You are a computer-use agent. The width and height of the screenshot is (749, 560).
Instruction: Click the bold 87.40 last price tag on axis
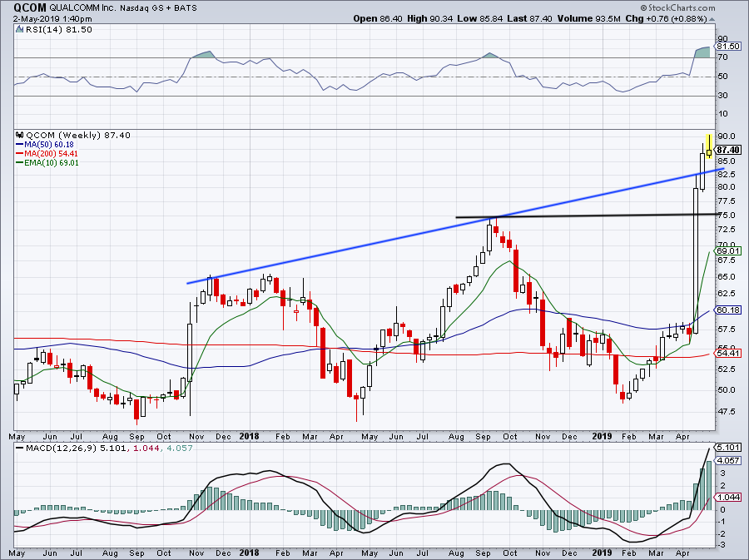(729, 150)
